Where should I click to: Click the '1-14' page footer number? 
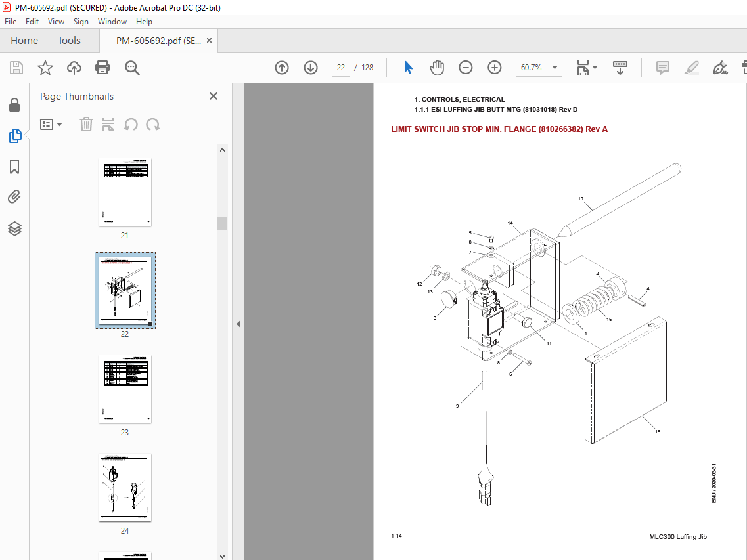point(396,536)
